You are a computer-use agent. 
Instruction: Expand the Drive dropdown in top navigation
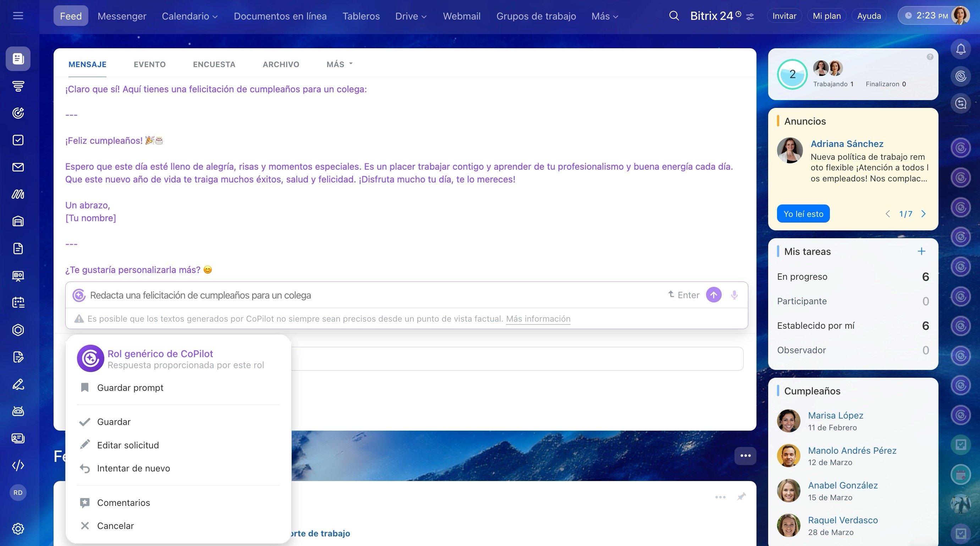tap(411, 16)
